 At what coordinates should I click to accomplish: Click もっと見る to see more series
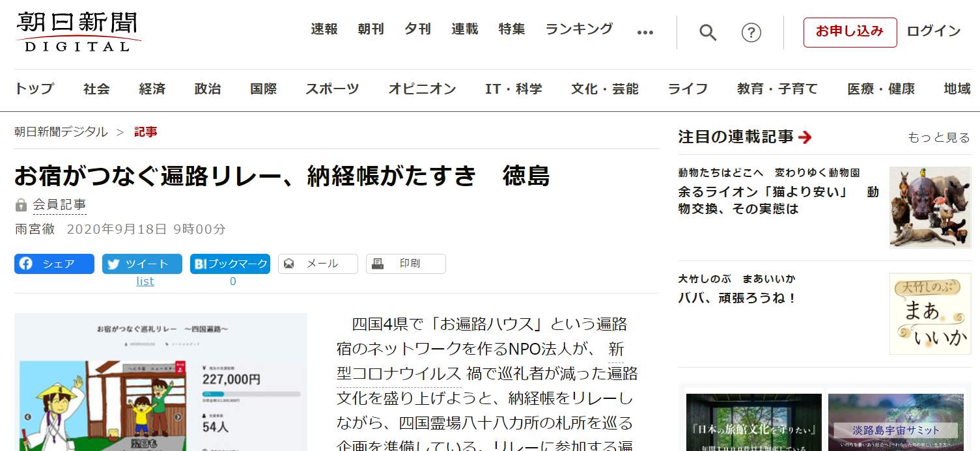pyautogui.click(x=938, y=137)
